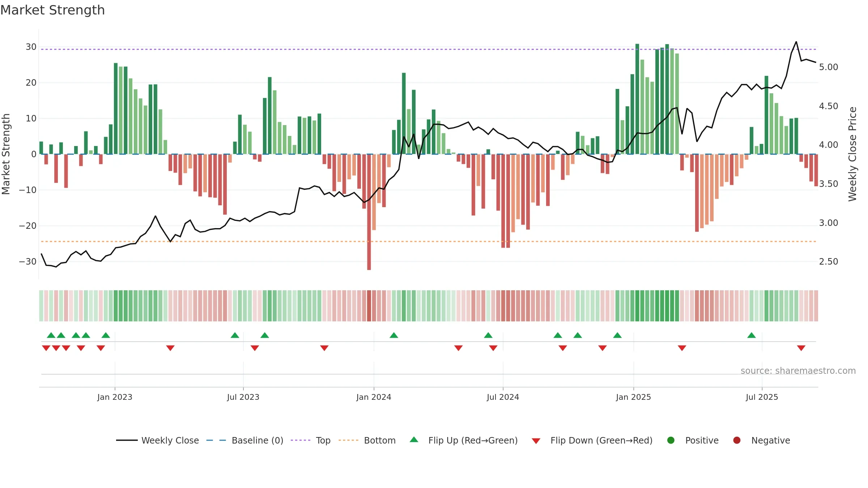This screenshot has width=868, height=488.
Task: Click the 0 strength axis value
Action: coord(34,154)
